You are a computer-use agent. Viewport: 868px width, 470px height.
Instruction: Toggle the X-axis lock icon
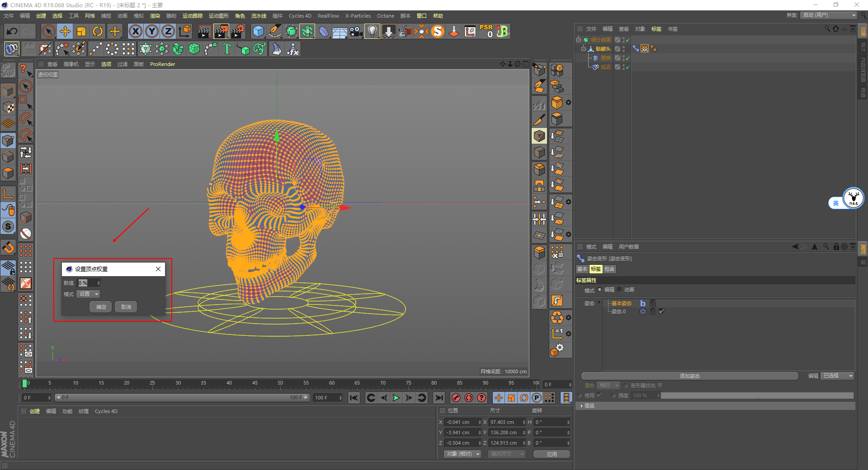(x=135, y=31)
